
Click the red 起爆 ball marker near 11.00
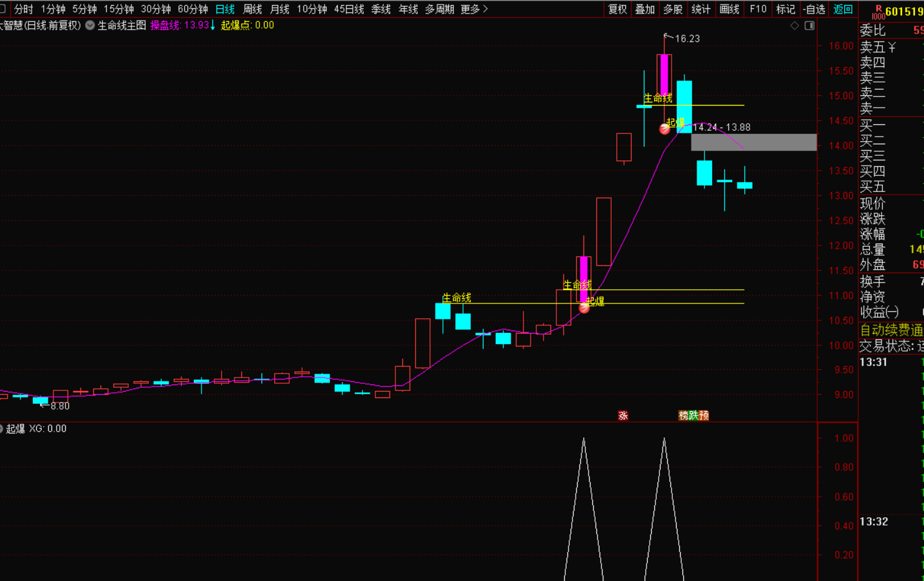tap(584, 308)
